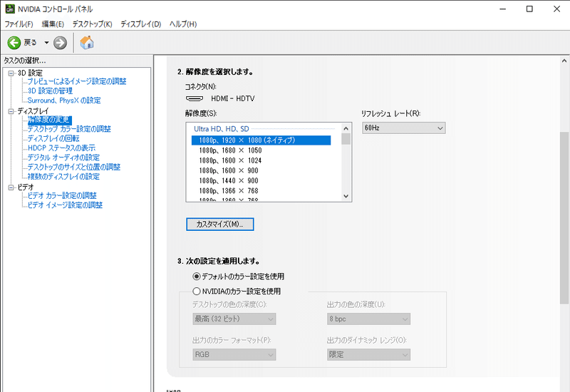
Task: Open 出力のダイナミック レンジ 限定 dropdown
Action: (x=368, y=354)
